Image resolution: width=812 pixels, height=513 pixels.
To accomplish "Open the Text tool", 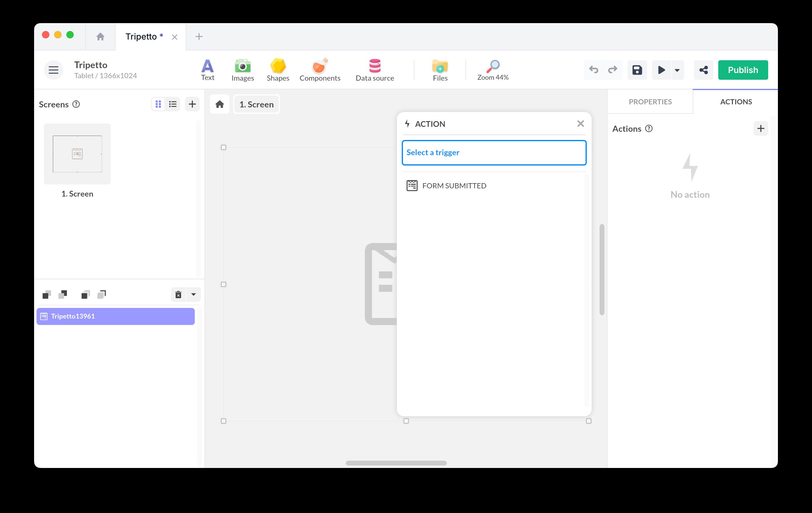I will tap(207, 70).
